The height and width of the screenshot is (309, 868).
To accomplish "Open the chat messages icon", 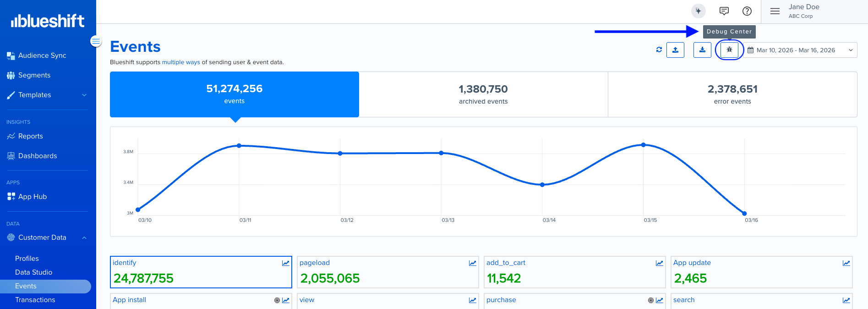I will 724,11.
